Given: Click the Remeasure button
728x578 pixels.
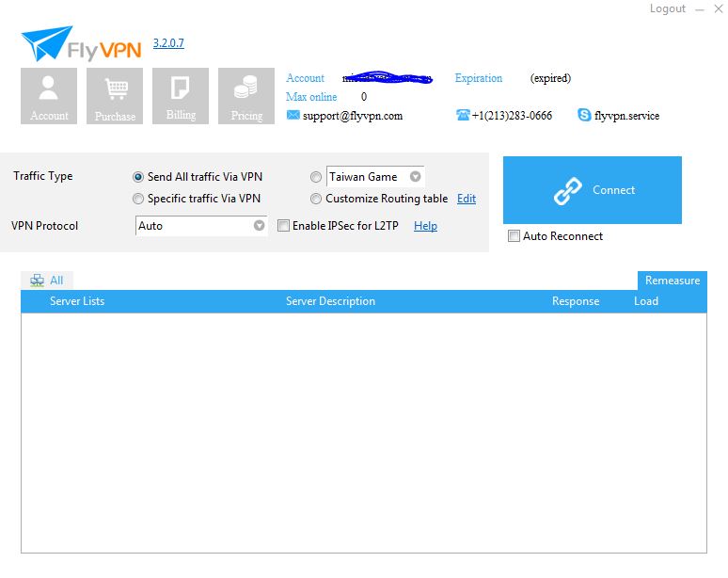Looking at the screenshot, I should point(673,281).
